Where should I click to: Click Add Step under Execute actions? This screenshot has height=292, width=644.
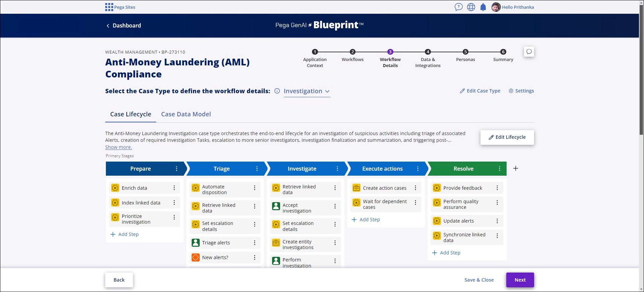[366, 220]
